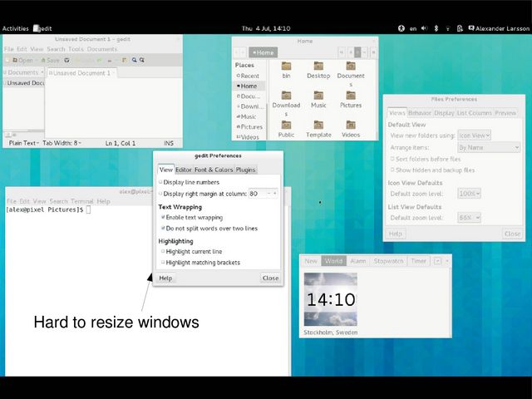Click the accessibility icon in top bar

(x=401, y=28)
